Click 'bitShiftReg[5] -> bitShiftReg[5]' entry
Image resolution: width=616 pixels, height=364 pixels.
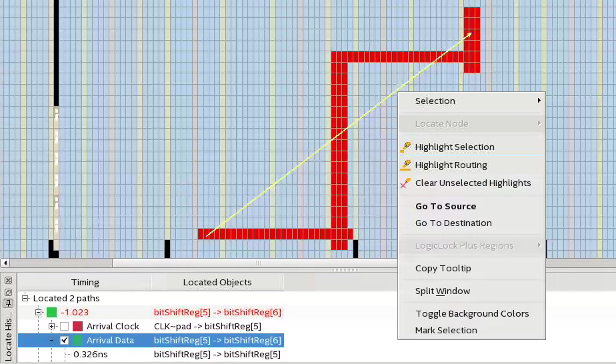(217, 355)
